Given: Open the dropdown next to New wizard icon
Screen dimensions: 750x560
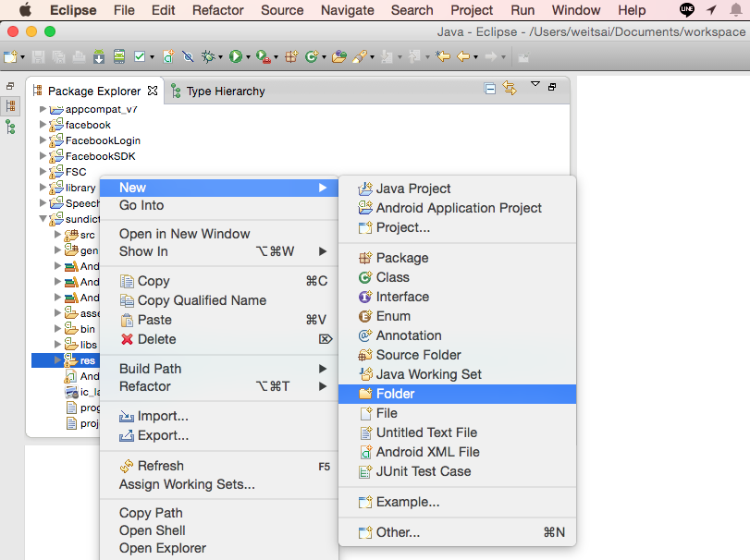Looking at the screenshot, I should click(22, 57).
